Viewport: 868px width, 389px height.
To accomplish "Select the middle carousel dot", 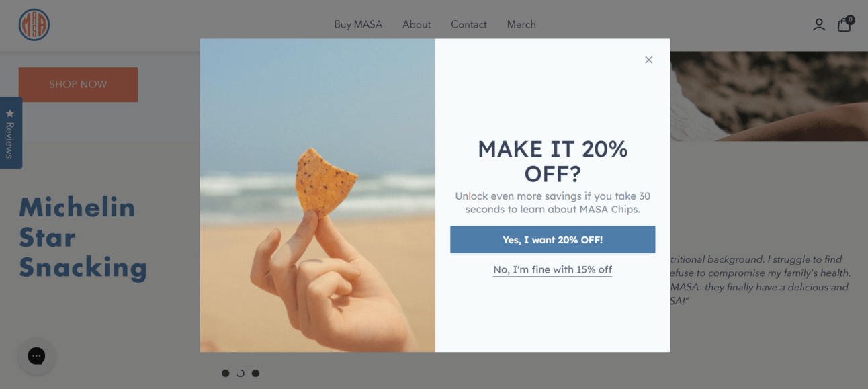I will [x=241, y=373].
